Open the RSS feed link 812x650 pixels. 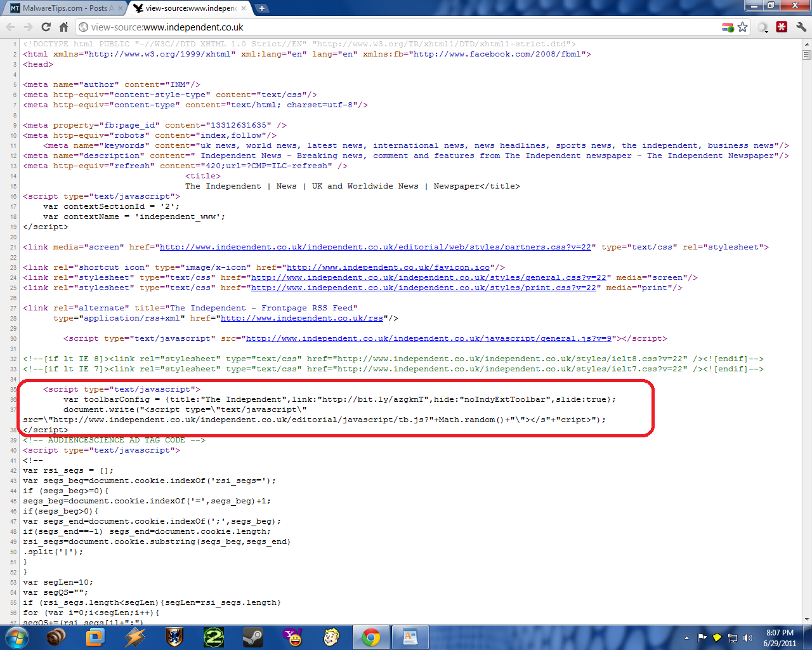(x=302, y=318)
